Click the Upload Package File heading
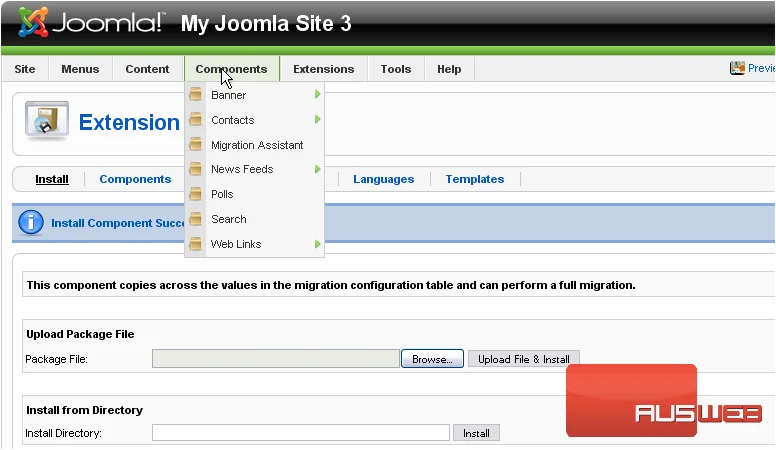The height and width of the screenshot is (450, 776). 80,334
